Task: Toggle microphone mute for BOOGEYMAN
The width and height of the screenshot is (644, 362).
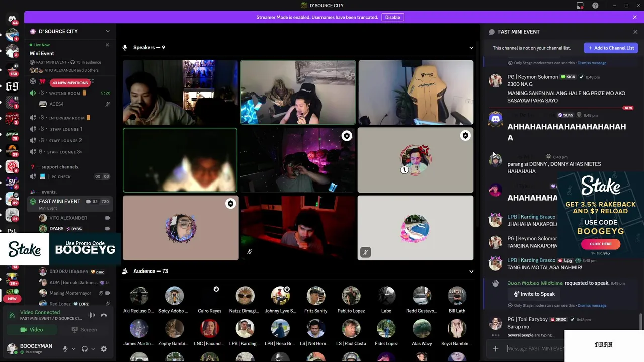Action: [x=65, y=349]
